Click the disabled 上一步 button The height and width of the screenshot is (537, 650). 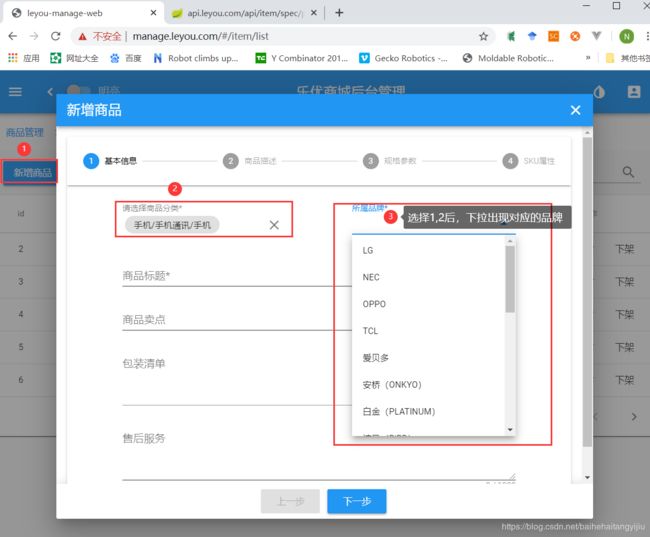[x=290, y=501]
